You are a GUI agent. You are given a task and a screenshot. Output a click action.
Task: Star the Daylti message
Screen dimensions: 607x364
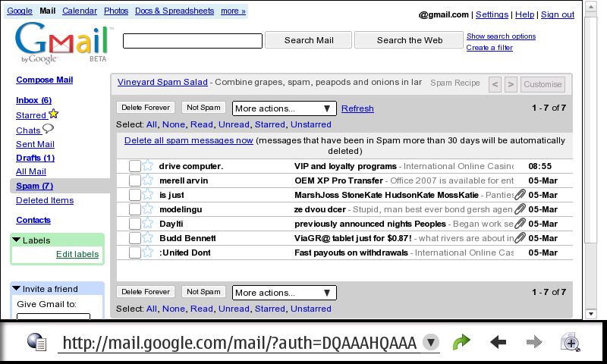click(x=147, y=224)
